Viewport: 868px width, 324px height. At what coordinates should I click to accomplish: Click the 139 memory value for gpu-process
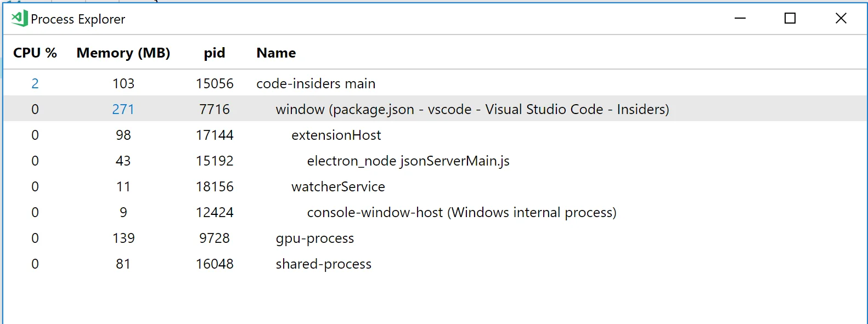123,238
